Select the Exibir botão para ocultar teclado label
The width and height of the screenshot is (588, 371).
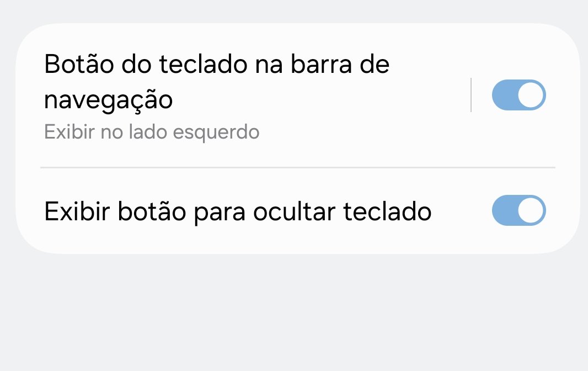(x=238, y=212)
